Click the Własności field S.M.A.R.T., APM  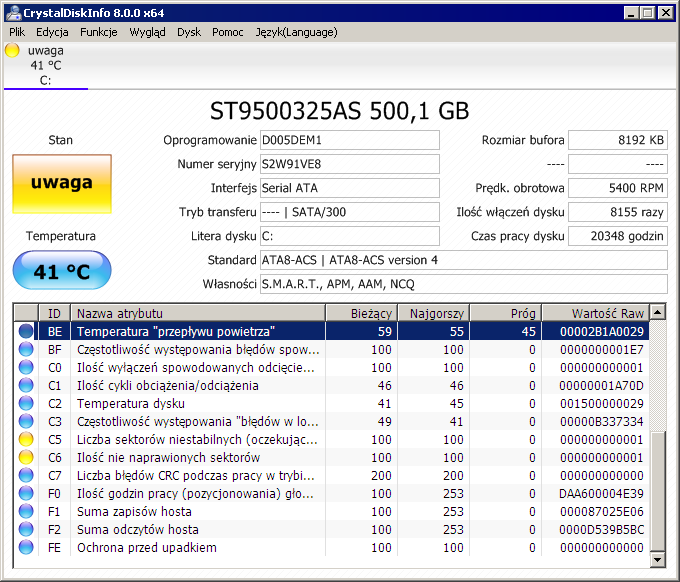point(464,284)
